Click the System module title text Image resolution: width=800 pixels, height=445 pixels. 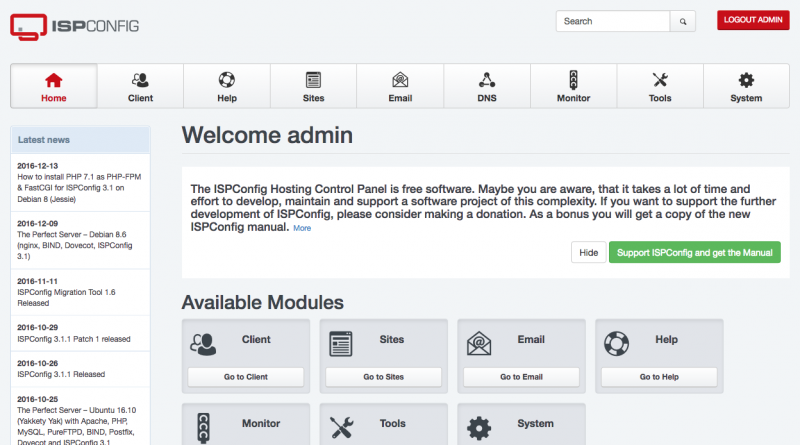point(535,424)
